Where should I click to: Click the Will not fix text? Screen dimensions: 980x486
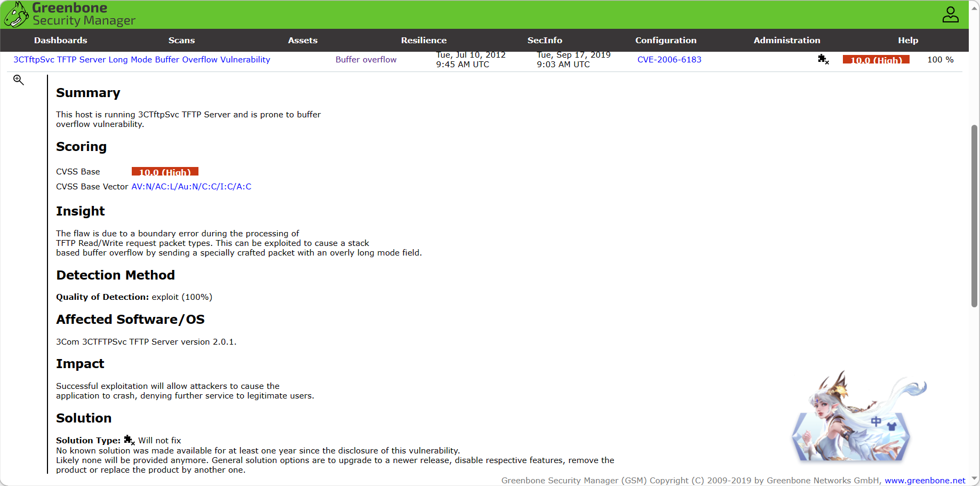[160, 441]
